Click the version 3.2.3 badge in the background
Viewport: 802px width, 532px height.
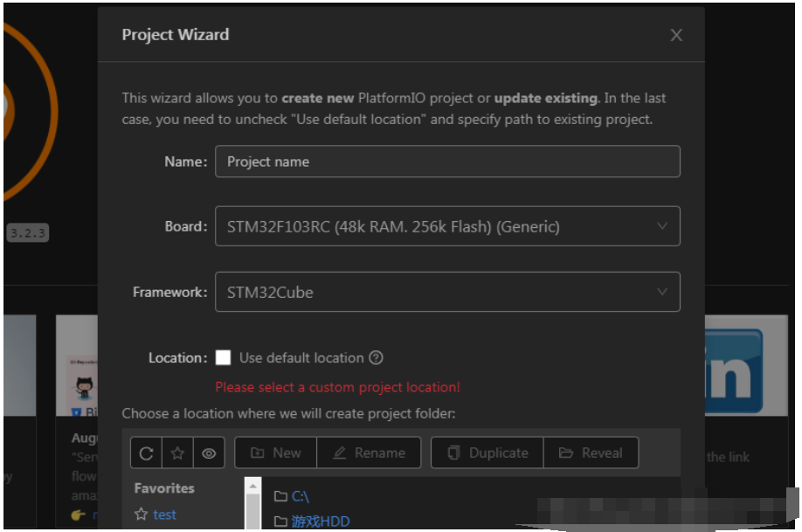click(x=28, y=233)
